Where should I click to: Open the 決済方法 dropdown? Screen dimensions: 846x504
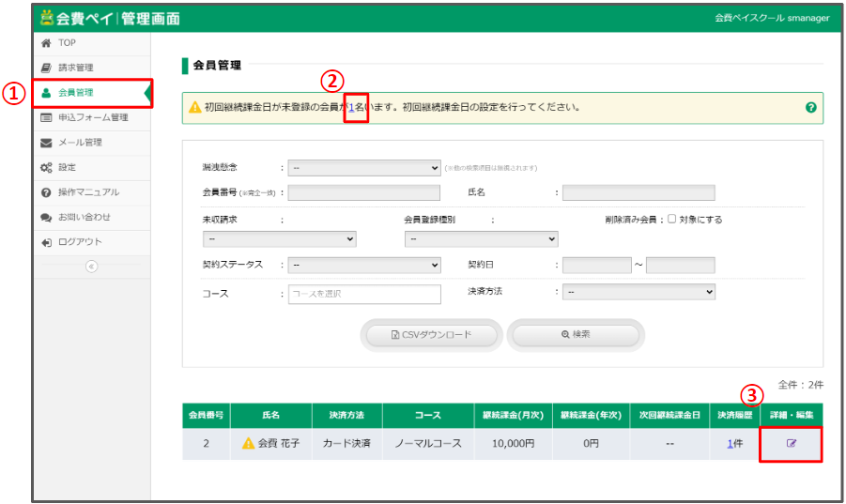point(638,292)
